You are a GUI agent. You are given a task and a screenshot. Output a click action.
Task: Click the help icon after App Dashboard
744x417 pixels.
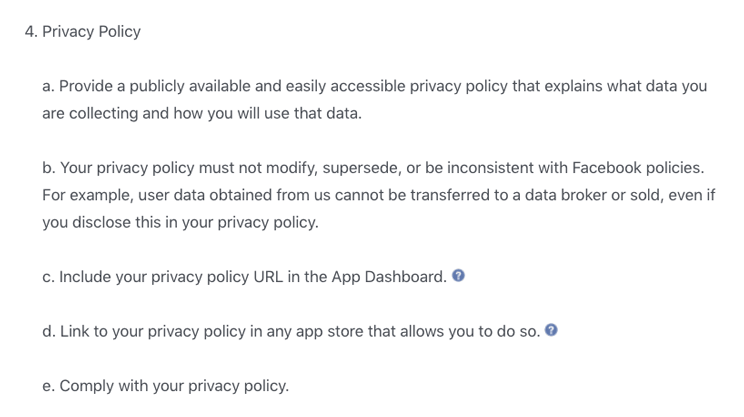pos(458,276)
